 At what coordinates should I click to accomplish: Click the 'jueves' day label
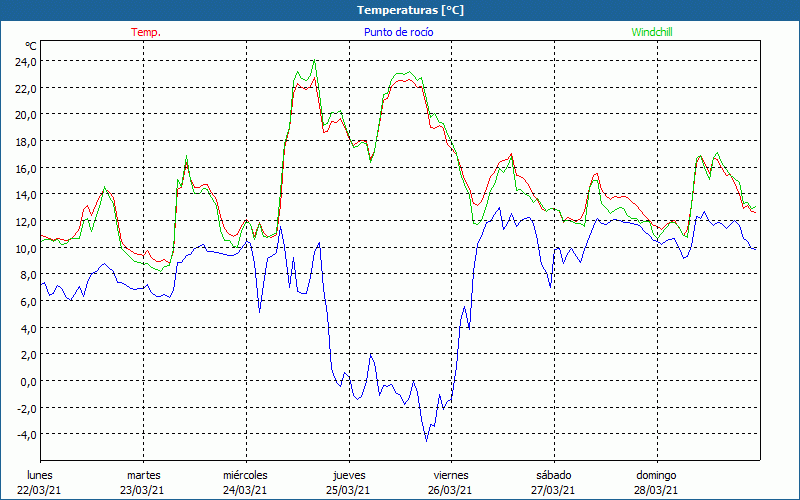(x=349, y=475)
